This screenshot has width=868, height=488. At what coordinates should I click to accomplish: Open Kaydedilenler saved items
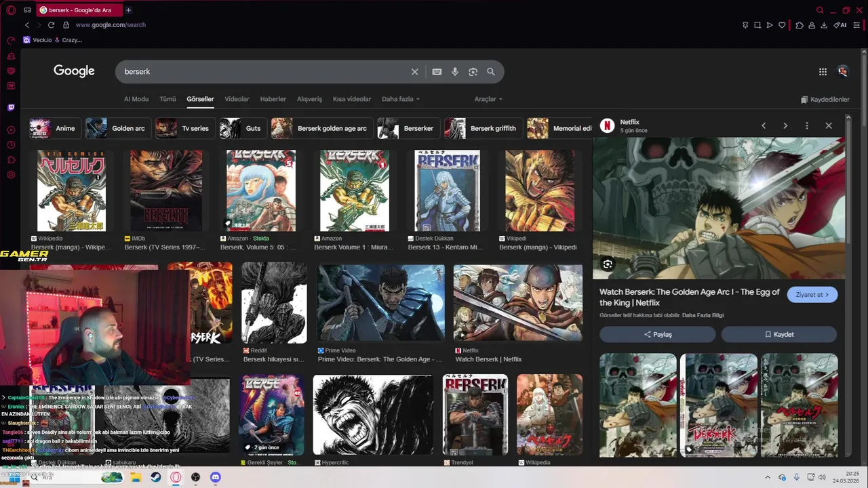click(825, 100)
